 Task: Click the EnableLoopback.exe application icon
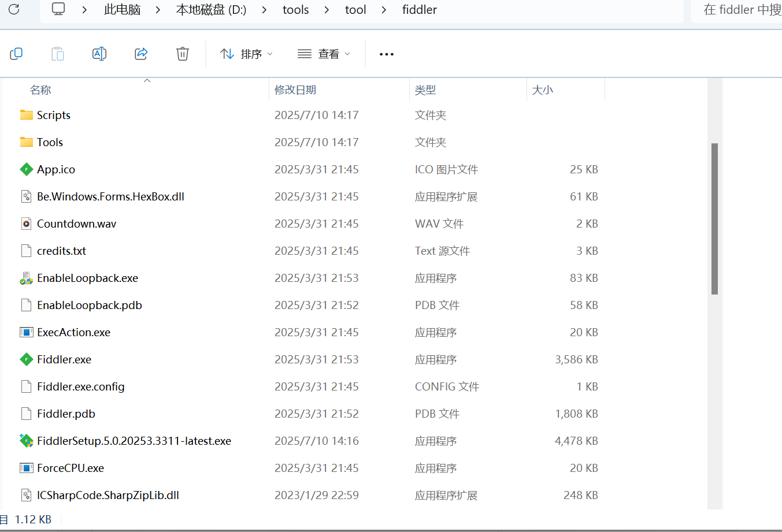(x=27, y=278)
